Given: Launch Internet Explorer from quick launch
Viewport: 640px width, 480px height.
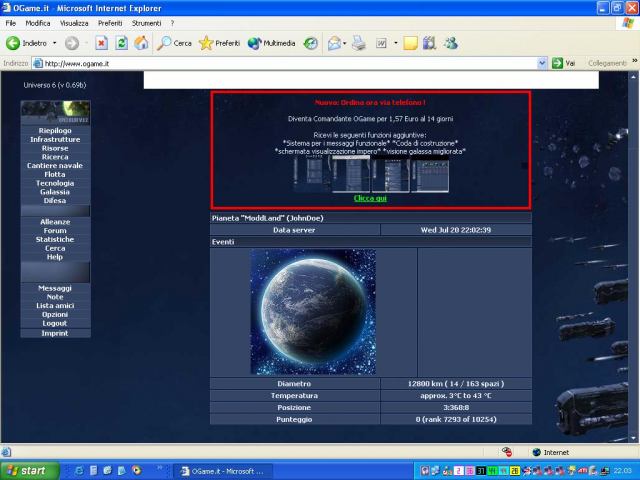Looking at the screenshot, I should click(x=79, y=471).
